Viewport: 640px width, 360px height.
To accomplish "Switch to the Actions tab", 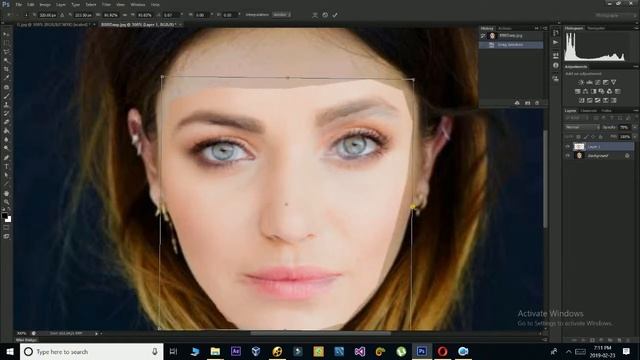I will 505,28.
